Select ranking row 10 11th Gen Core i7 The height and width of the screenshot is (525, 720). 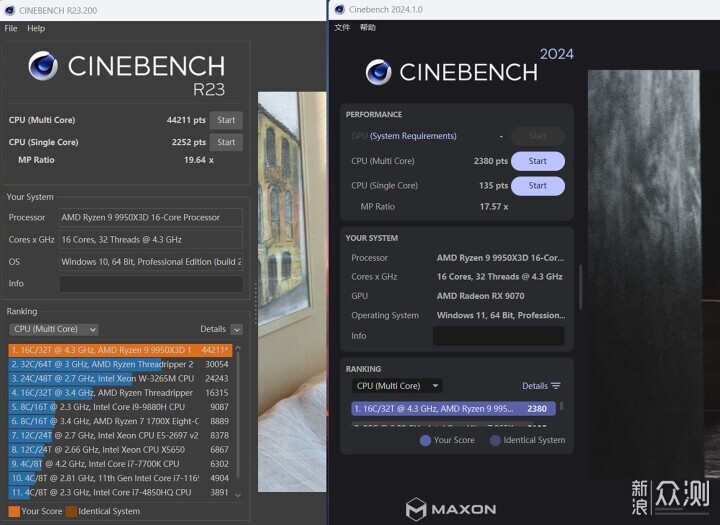(120, 478)
